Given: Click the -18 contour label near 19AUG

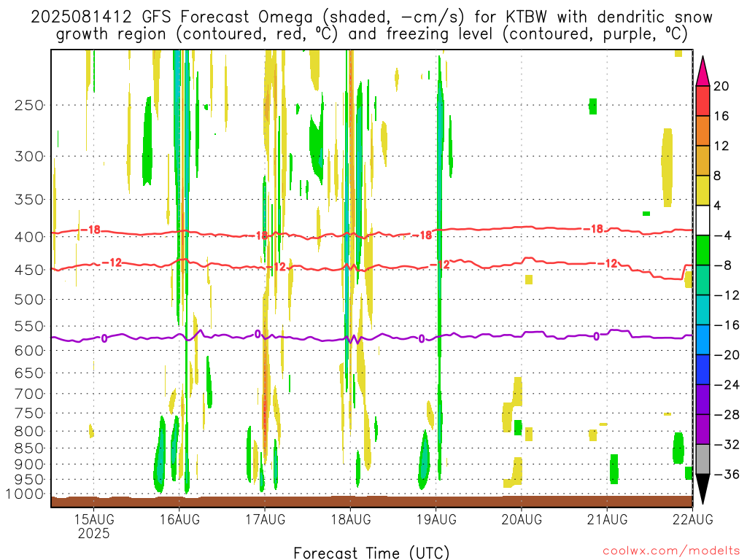Looking at the screenshot, I should pos(422,236).
